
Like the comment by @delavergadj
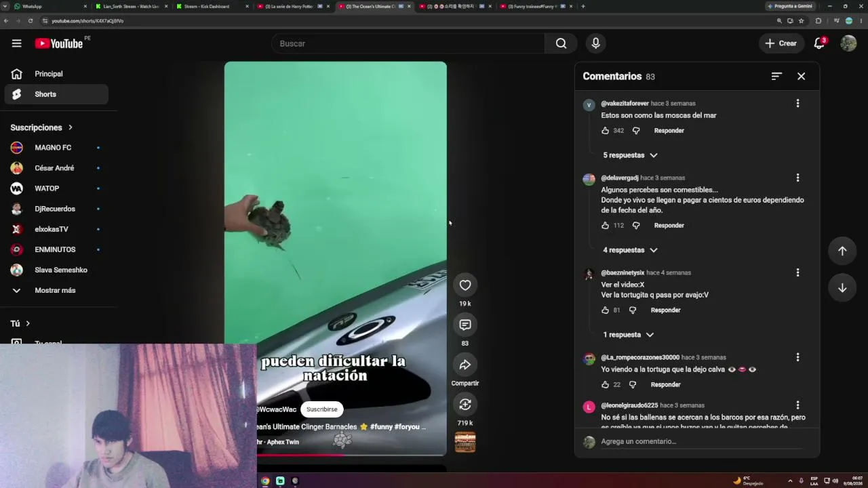coord(606,225)
